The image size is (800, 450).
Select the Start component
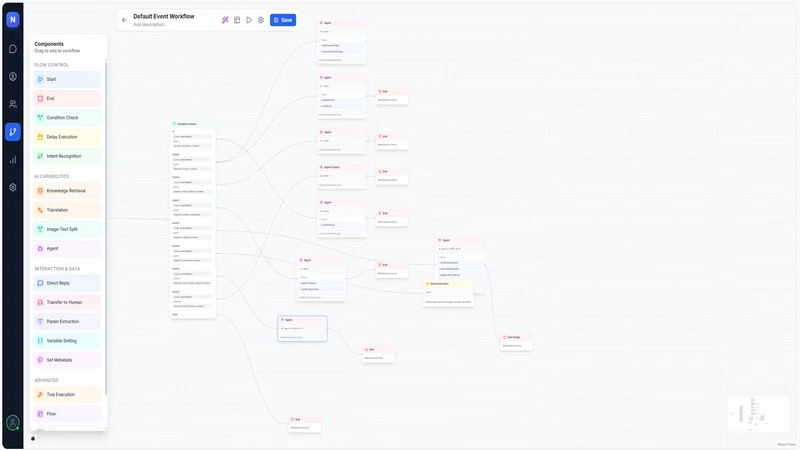click(67, 79)
